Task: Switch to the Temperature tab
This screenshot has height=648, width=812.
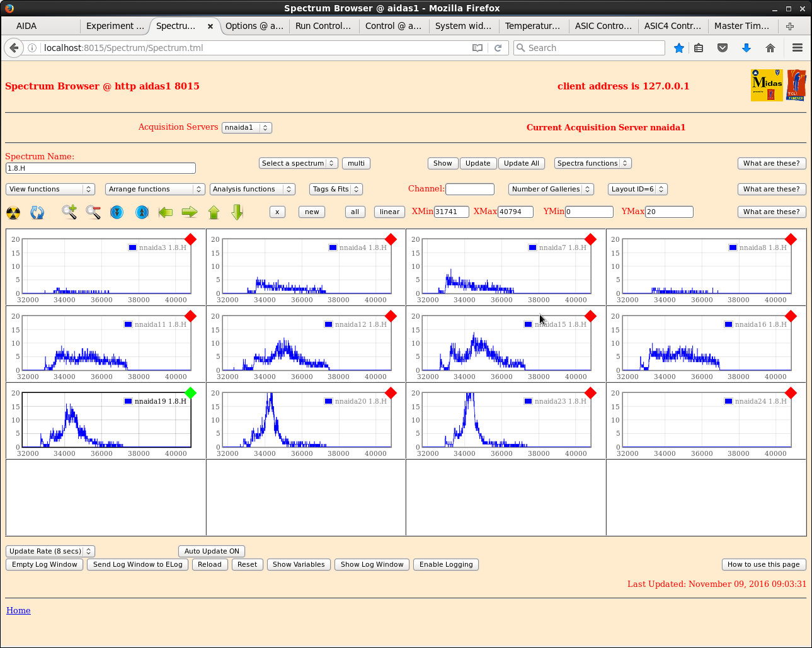Action: (532, 26)
